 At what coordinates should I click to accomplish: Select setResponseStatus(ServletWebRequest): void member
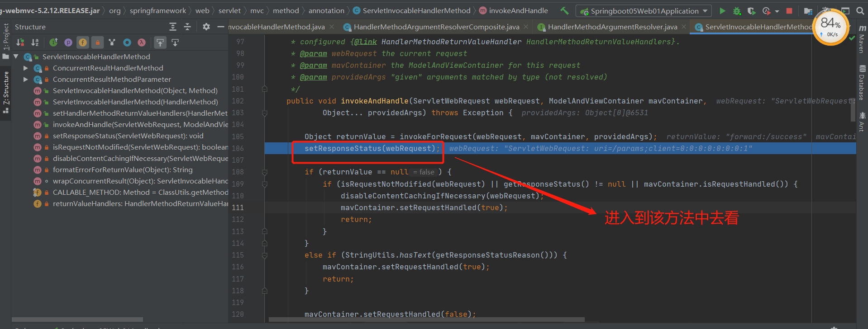[x=128, y=136]
